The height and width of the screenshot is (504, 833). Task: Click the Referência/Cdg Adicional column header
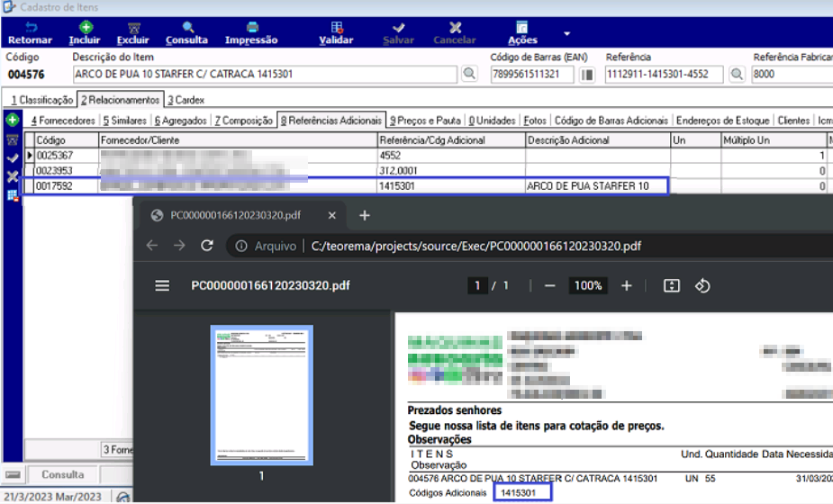click(x=451, y=140)
